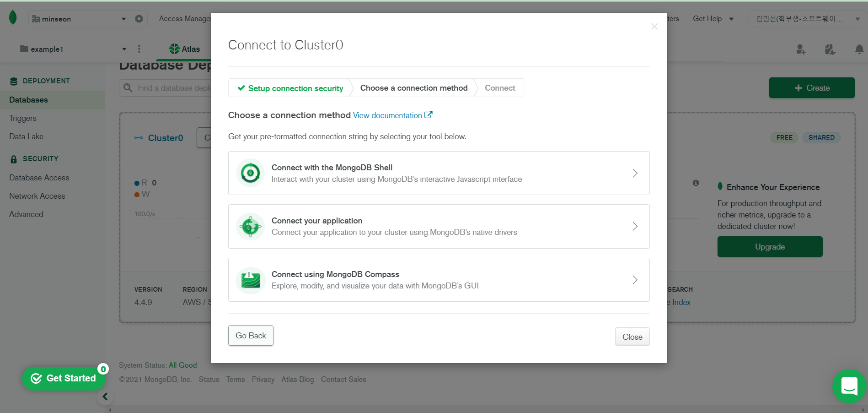Click the search magnifier icon
The height and width of the screenshot is (413, 868).
(128, 88)
